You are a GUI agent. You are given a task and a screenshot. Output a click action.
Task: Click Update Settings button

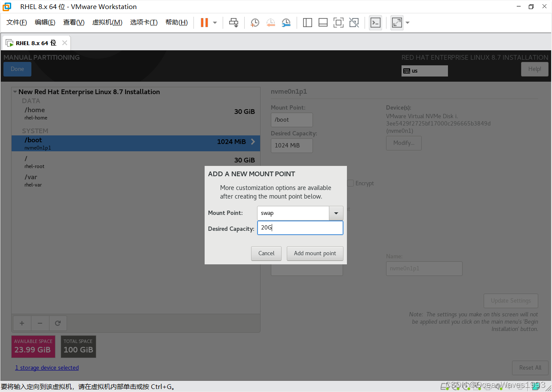(x=511, y=301)
